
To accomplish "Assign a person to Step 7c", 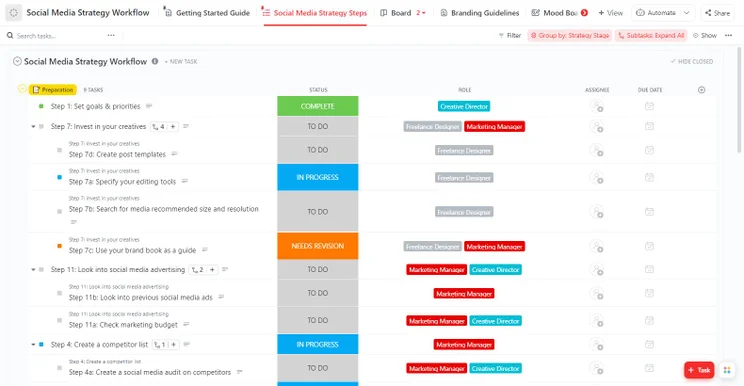I will (x=596, y=246).
